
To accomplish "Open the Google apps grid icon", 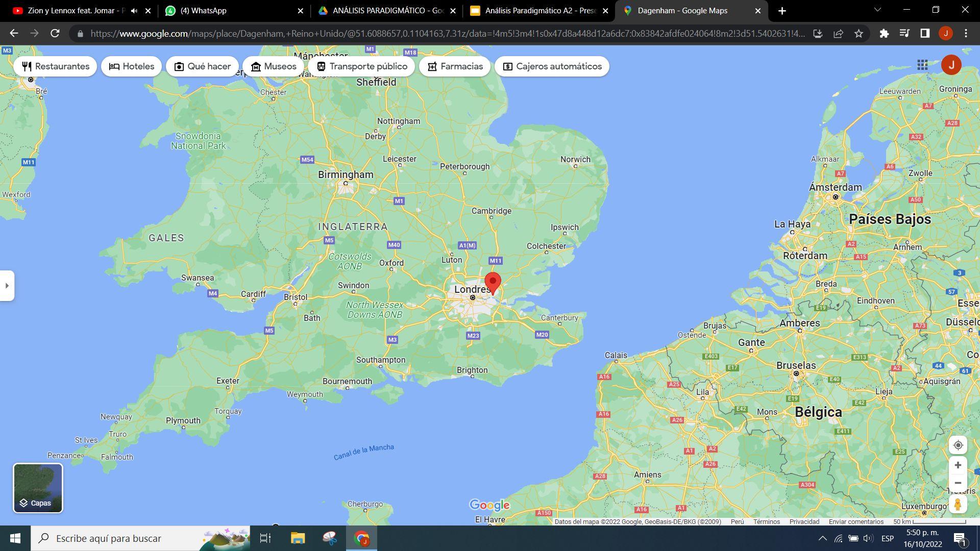I will (x=922, y=65).
